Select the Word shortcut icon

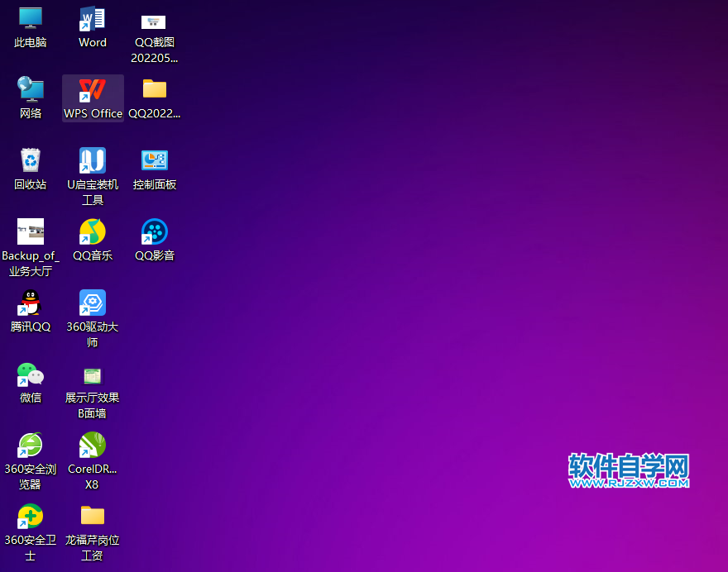93,18
